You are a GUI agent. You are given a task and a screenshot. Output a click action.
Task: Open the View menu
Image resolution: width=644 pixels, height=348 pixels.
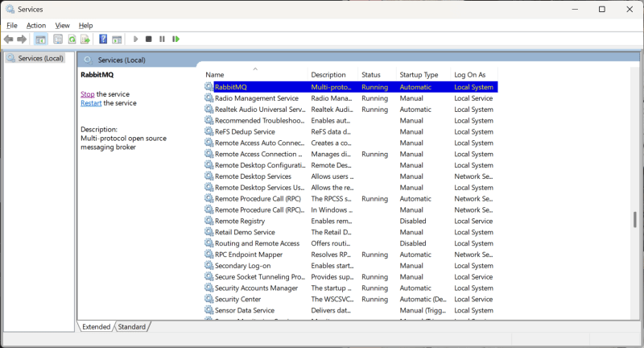63,26
